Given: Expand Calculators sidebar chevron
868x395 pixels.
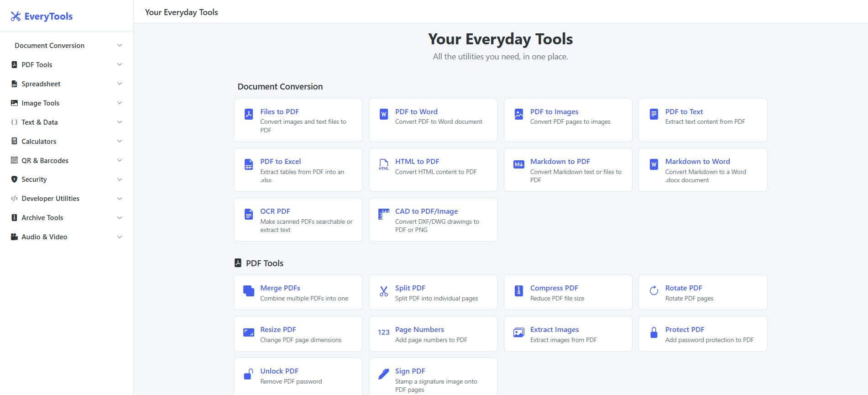Looking at the screenshot, I should tap(120, 141).
